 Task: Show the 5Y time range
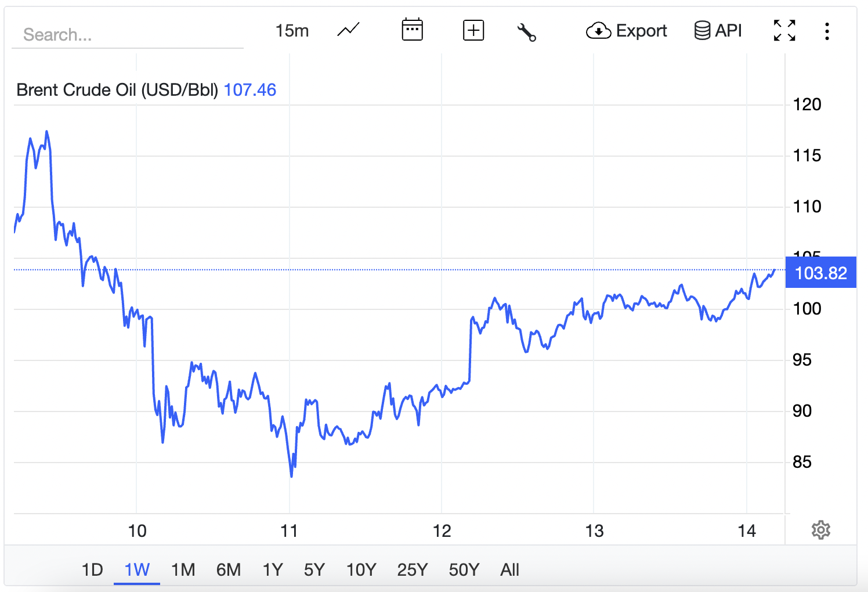click(x=314, y=569)
